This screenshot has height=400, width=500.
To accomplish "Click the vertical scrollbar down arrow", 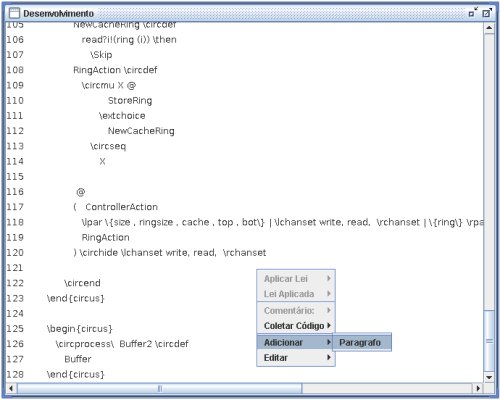I will point(489,377).
